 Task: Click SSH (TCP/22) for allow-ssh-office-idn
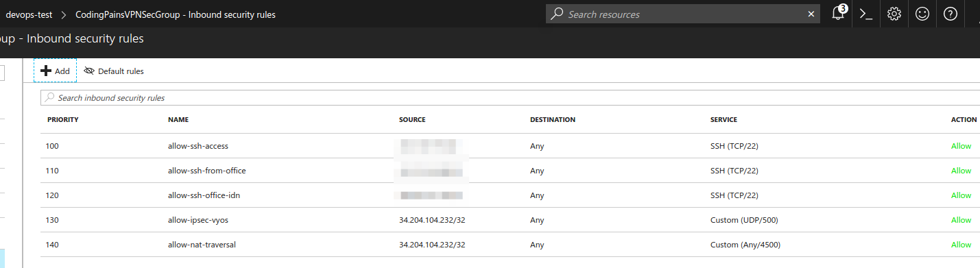(734, 195)
